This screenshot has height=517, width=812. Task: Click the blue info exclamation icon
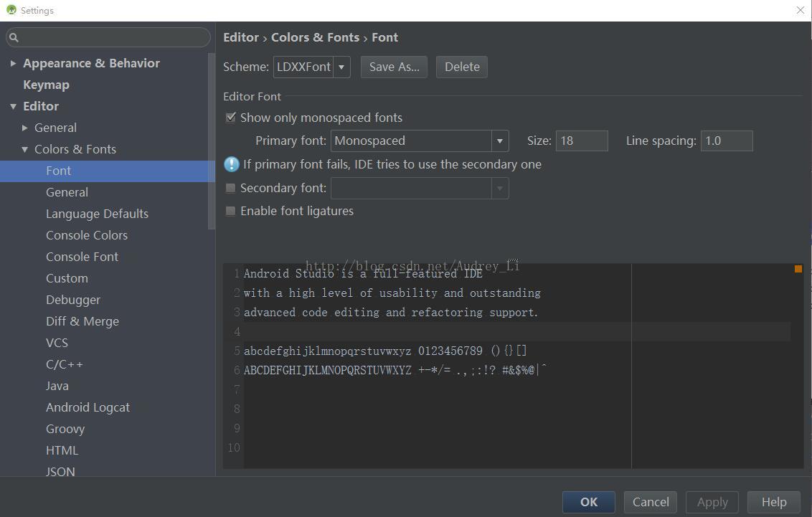click(x=232, y=165)
